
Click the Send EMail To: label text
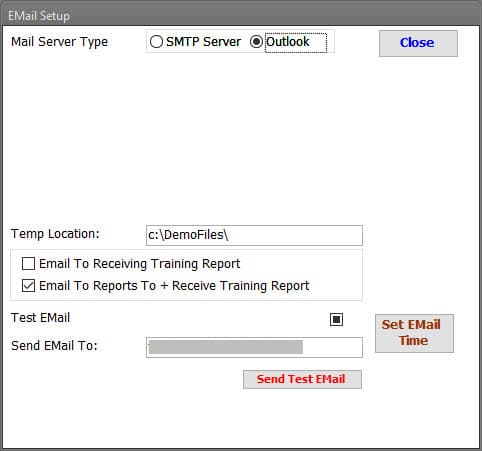pos(54,346)
